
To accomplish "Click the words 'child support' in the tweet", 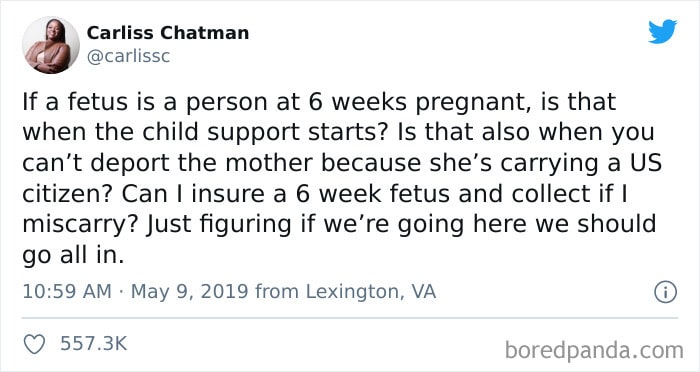I will pyautogui.click(x=226, y=133).
